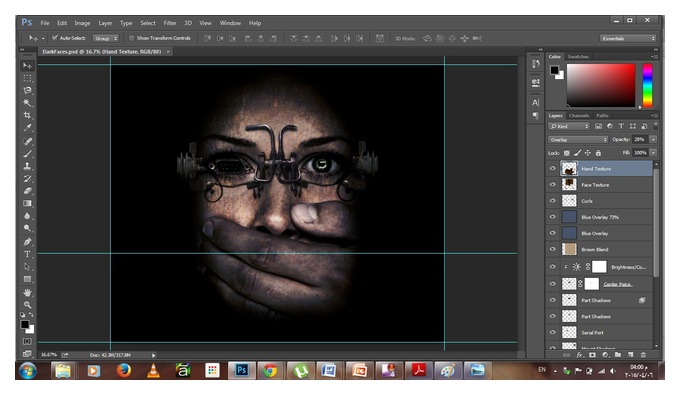Select the Eyedropper tool
This screenshot has width=680, height=395.
coord(27,128)
